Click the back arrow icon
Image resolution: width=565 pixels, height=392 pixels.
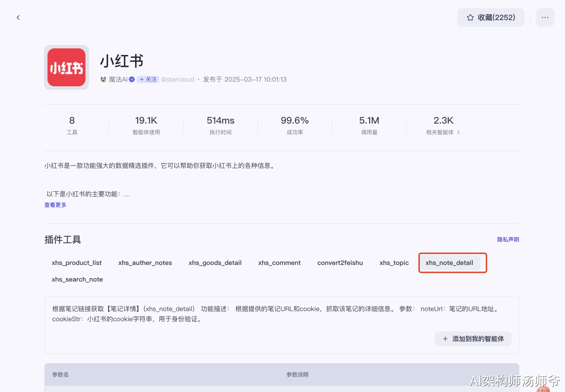18,18
